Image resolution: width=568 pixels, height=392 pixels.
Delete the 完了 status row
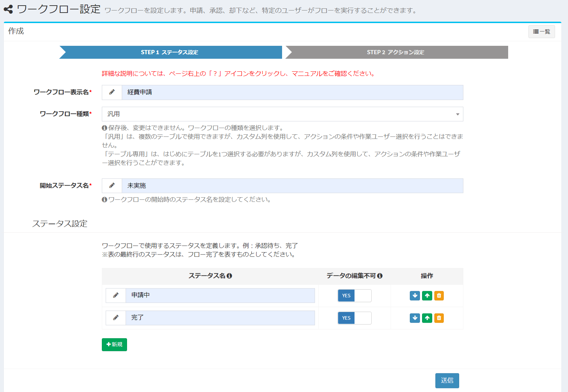click(x=439, y=318)
